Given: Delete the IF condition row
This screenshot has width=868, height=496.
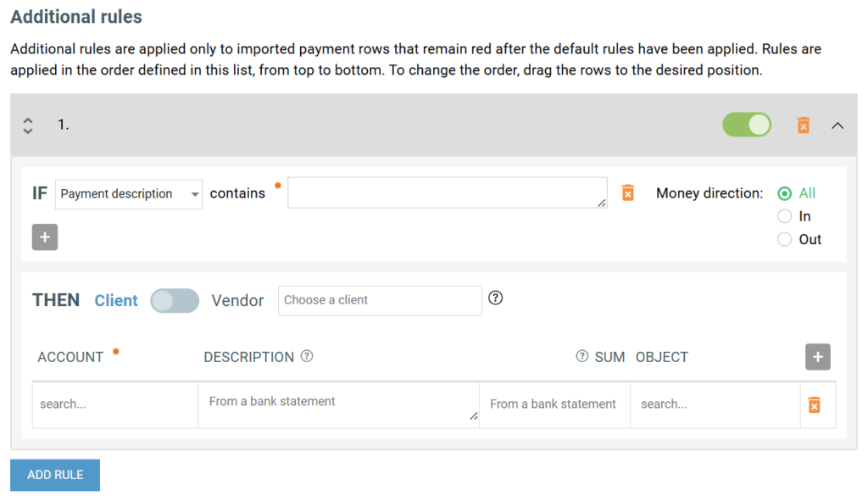Looking at the screenshot, I should click(x=627, y=192).
